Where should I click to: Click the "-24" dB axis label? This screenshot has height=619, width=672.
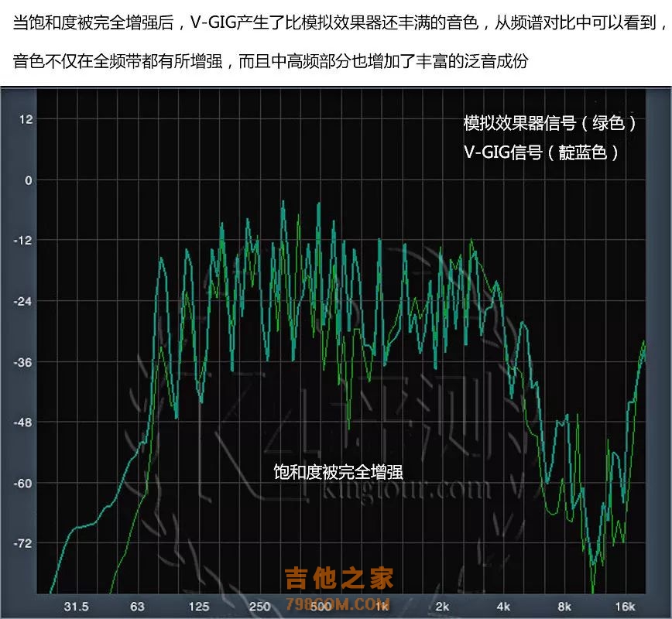23,301
